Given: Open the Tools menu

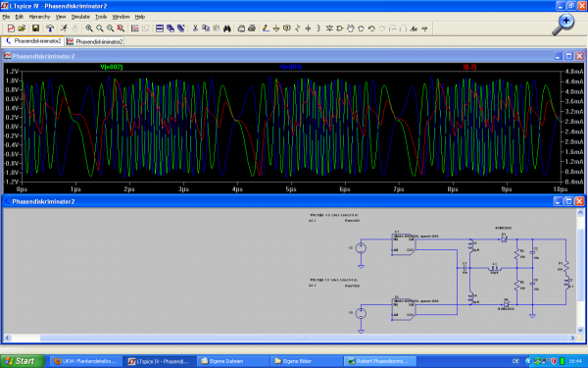Looking at the screenshot, I should (x=101, y=17).
